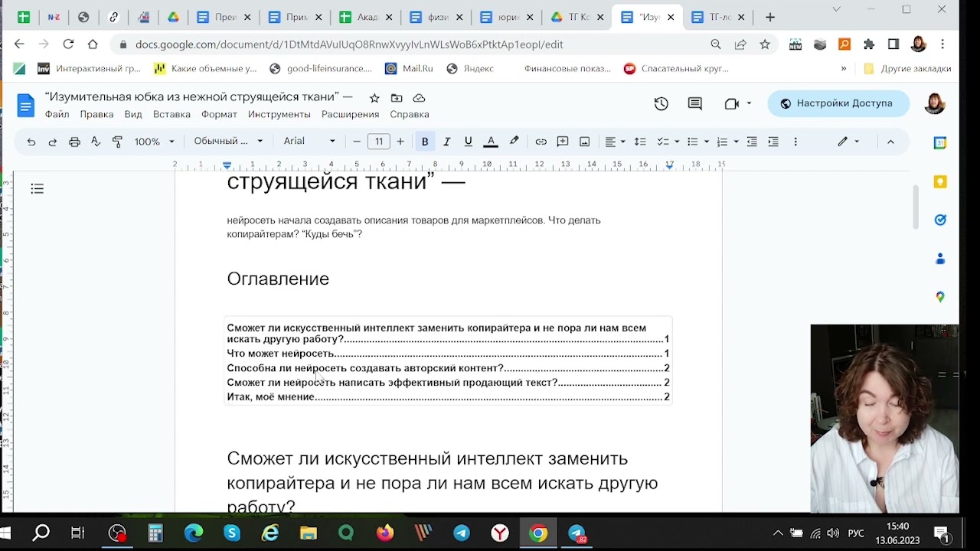Click the font size field
Image resolution: width=980 pixels, height=551 pixels.
tap(378, 142)
